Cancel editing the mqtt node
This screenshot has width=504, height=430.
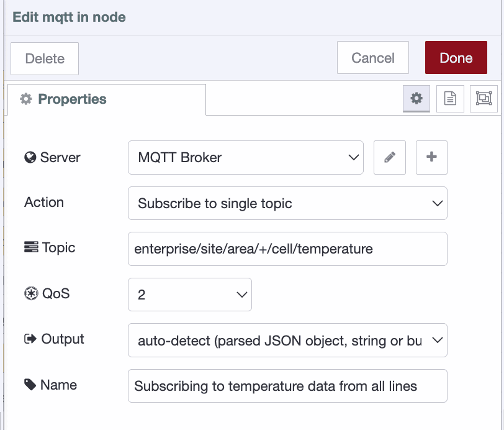point(372,57)
